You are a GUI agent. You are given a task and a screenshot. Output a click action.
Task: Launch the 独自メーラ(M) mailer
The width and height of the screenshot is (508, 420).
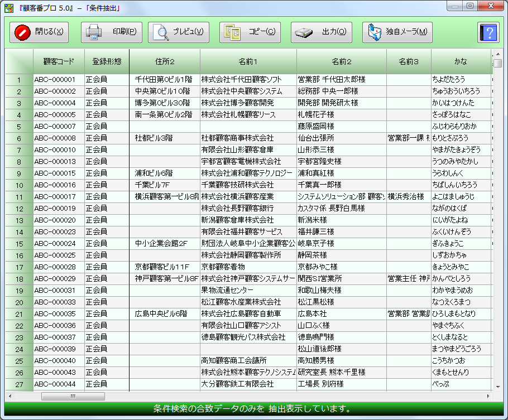point(397,32)
